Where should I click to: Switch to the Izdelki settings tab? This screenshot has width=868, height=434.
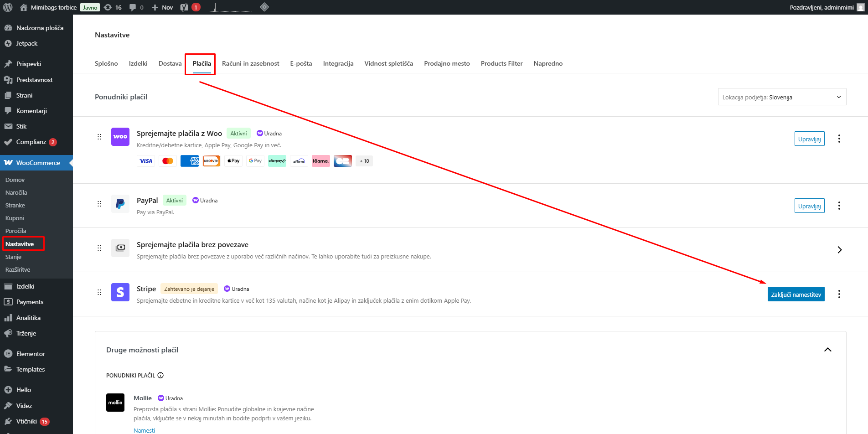click(x=138, y=63)
